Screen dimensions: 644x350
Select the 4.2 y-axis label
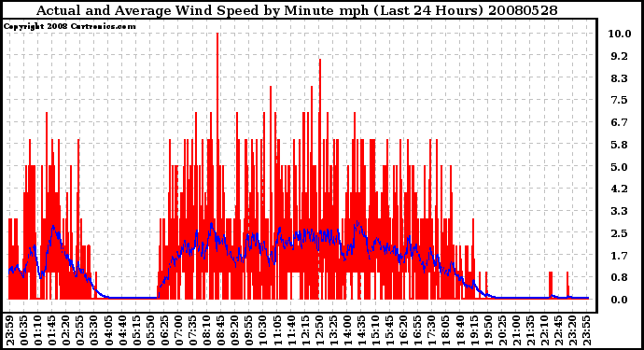pos(620,189)
